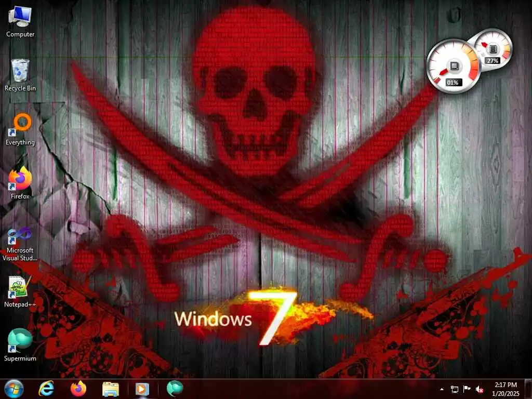Select the Computer desktop icon
The image size is (532, 399).
pyautogui.click(x=20, y=22)
